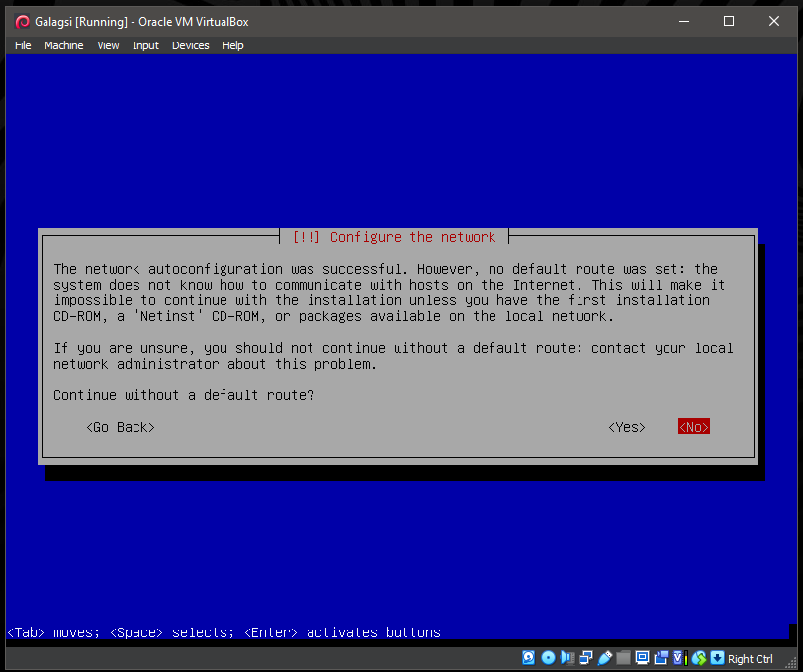Click the Right Ctrl host key label
The width and height of the screenshot is (803, 672).
751,659
